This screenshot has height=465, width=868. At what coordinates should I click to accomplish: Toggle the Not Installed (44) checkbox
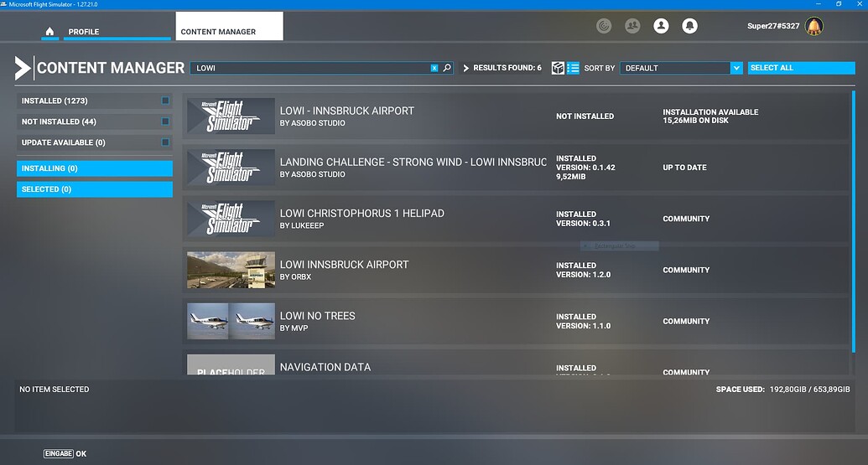165,121
